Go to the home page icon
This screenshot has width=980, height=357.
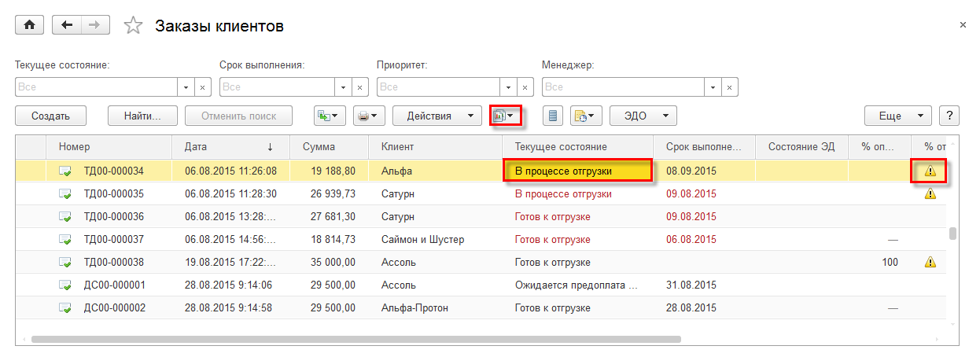pos(30,25)
